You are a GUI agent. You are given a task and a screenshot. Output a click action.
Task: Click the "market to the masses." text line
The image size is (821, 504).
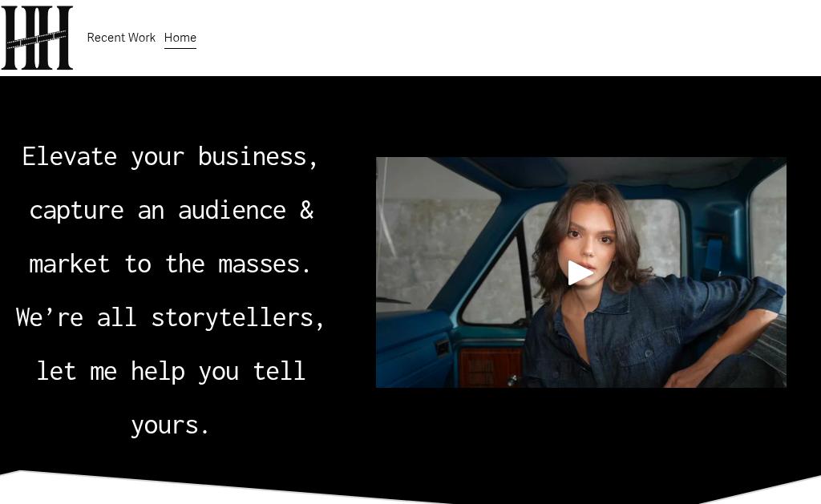(170, 264)
